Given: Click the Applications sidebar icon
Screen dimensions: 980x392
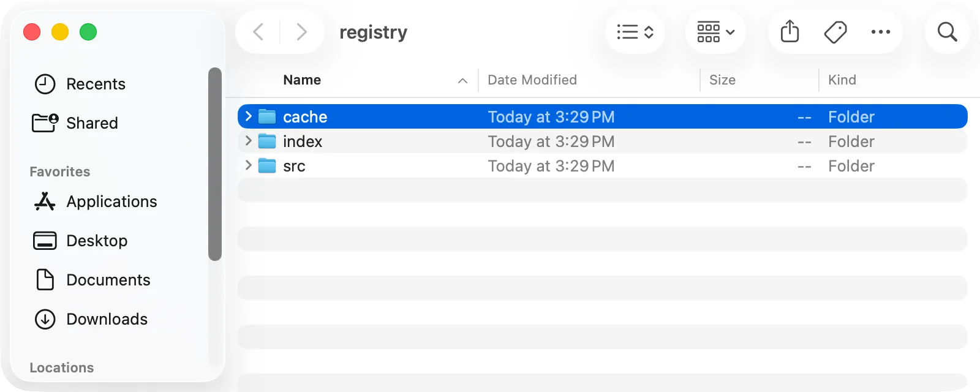Looking at the screenshot, I should [45, 202].
